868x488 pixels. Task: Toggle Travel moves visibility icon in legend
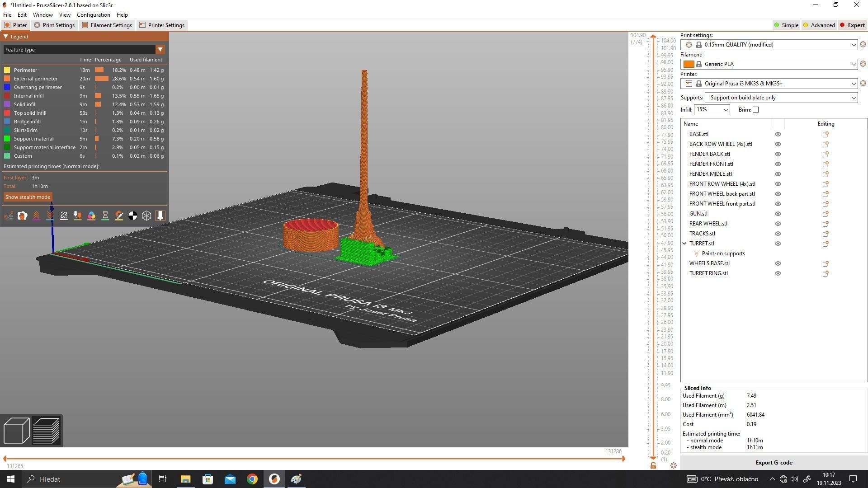[x=9, y=216]
